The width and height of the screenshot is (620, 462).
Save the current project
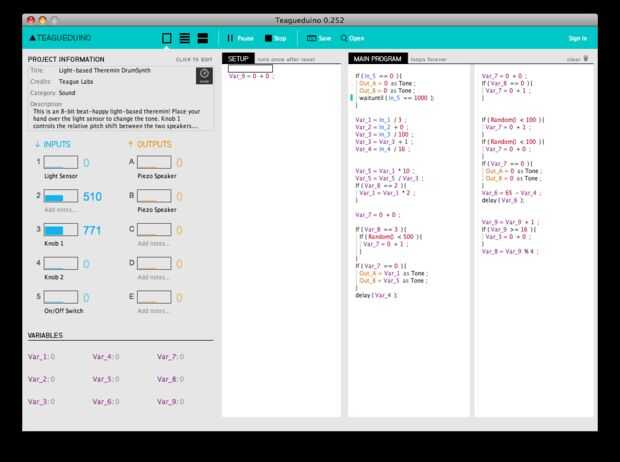coord(319,38)
